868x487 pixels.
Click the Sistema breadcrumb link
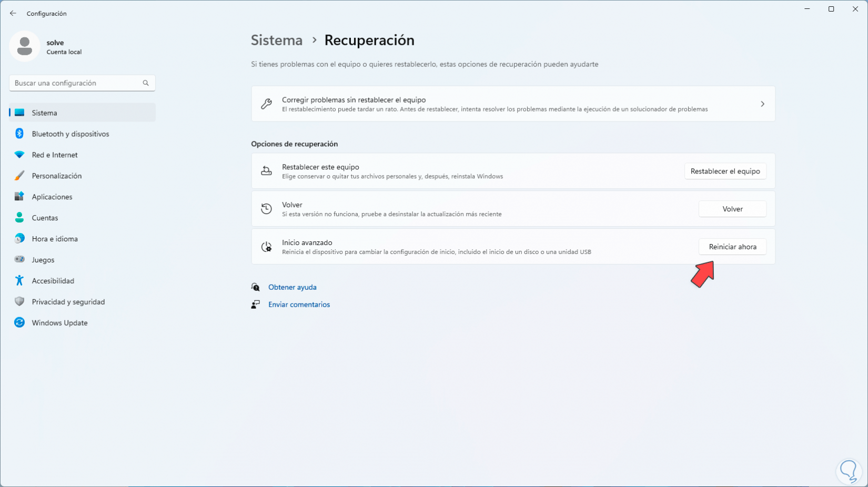[277, 40]
